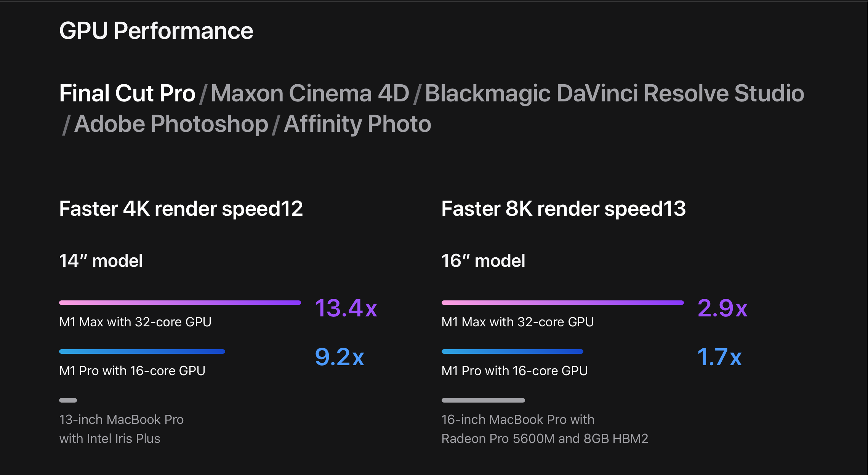The height and width of the screenshot is (475, 868).
Task: Open footnote 13 after 8K render speed
Action: point(674,209)
